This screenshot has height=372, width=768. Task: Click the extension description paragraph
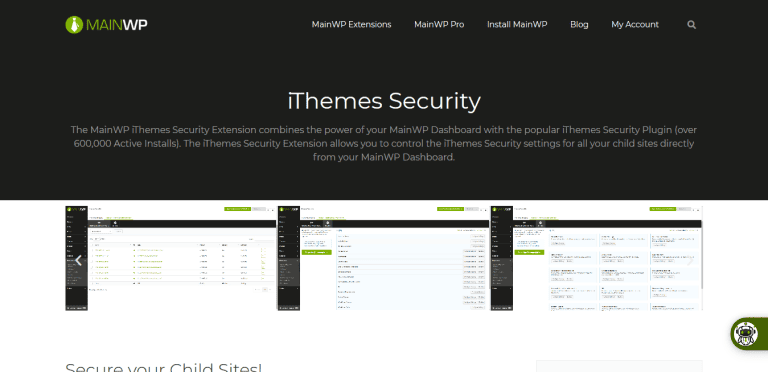(384, 143)
